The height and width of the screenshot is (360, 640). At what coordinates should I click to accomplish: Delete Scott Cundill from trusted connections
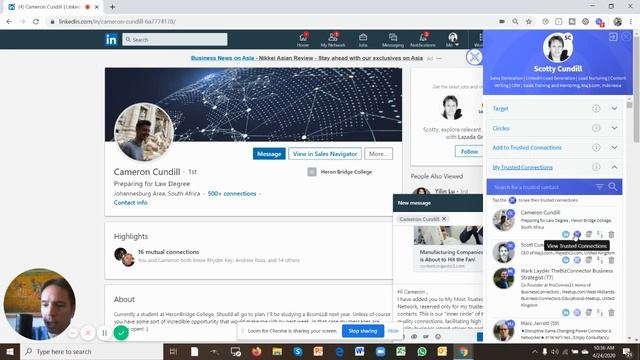pos(611,260)
